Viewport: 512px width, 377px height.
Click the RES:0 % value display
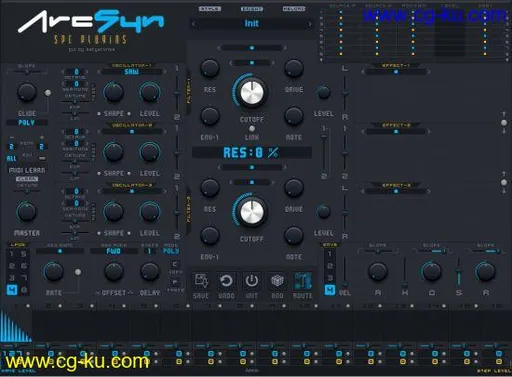pyautogui.click(x=252, y=153)
